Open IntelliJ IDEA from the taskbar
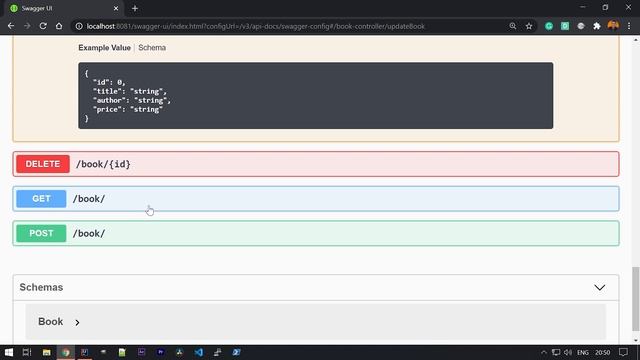The width and height of the screenshot is (640, 360). click(x=84, y=352)
